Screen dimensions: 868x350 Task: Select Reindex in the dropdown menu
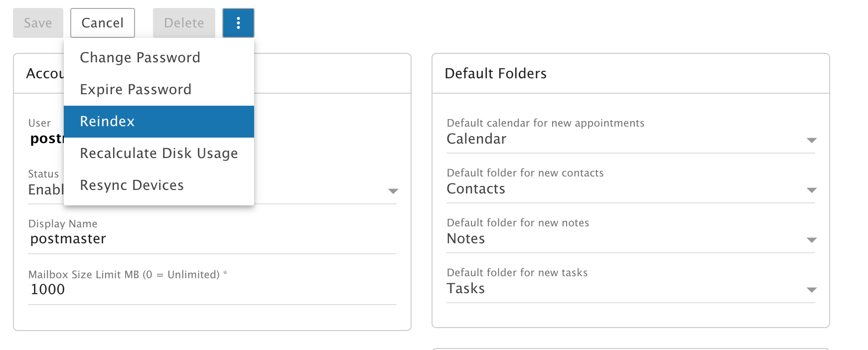[x=159, y=122]
